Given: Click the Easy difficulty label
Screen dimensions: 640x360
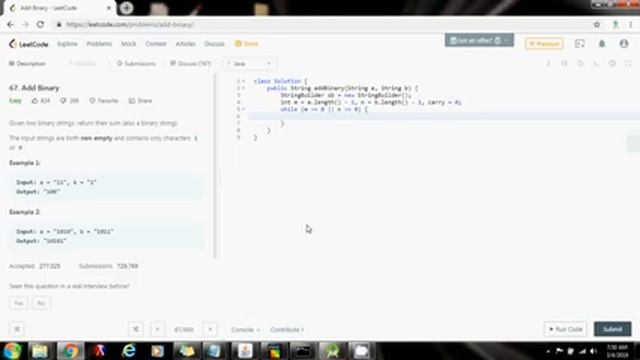Looking at the screenshot, I should click(x=15, y=100).
